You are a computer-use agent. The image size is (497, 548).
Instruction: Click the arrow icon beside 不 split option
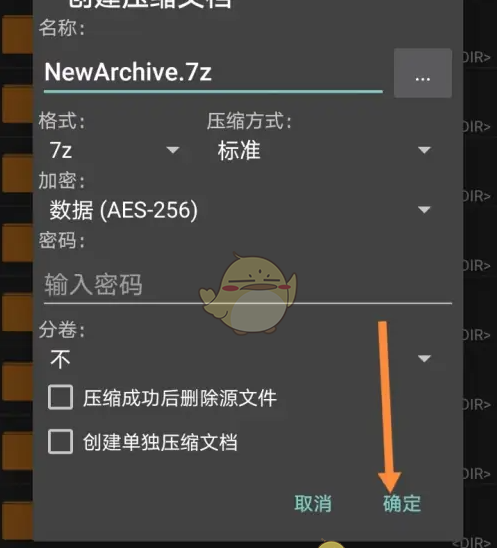tap(424, 359)
